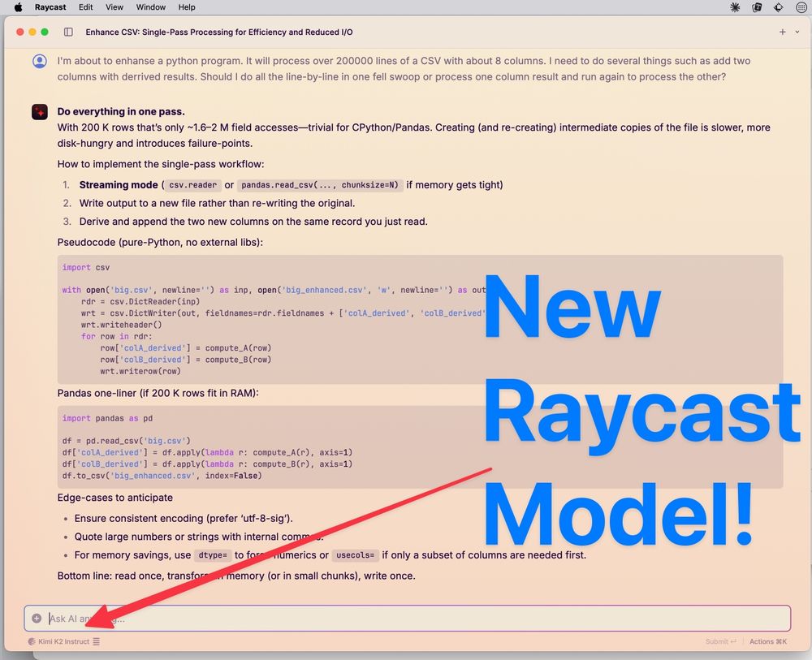Click the 'wrt.writeheader()' code line
812x660 pixels.
click(121, 325)
